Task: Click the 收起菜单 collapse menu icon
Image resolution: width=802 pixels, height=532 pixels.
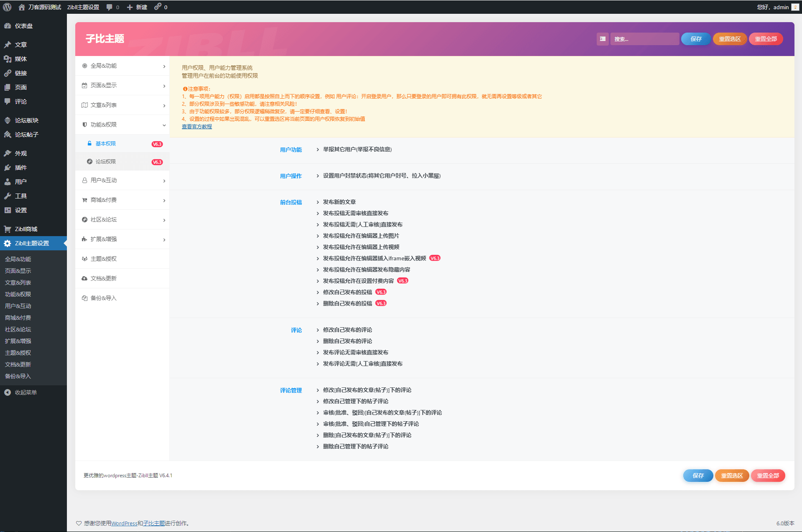Action: (7, 392)
